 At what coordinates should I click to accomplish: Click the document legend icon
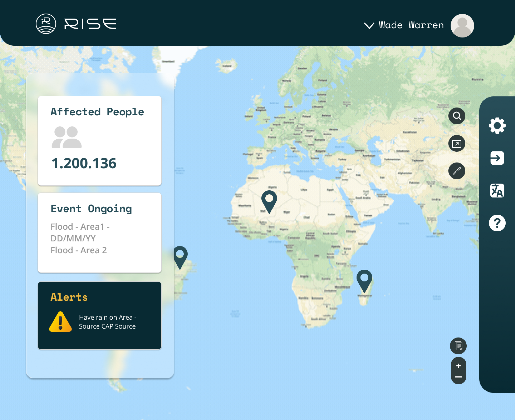coord(458,346)
